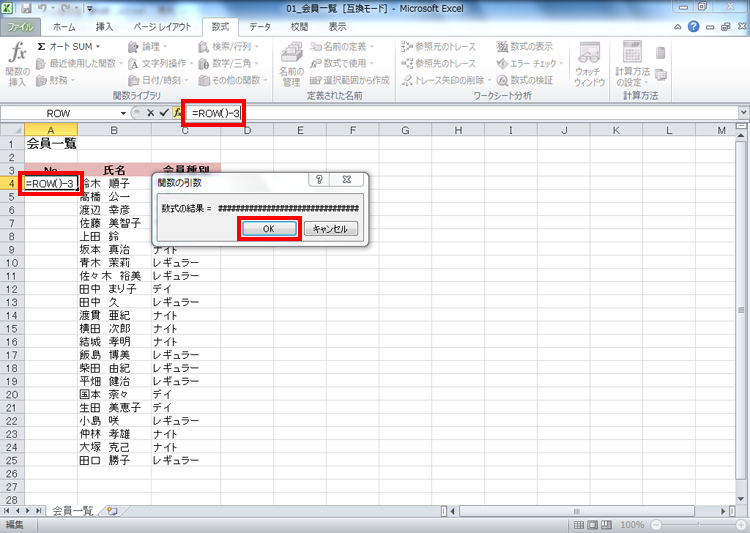The image size is (750, 533).
Task: Toggle 数式の表示 (Show Formulas)
Action: click(525, 46)
